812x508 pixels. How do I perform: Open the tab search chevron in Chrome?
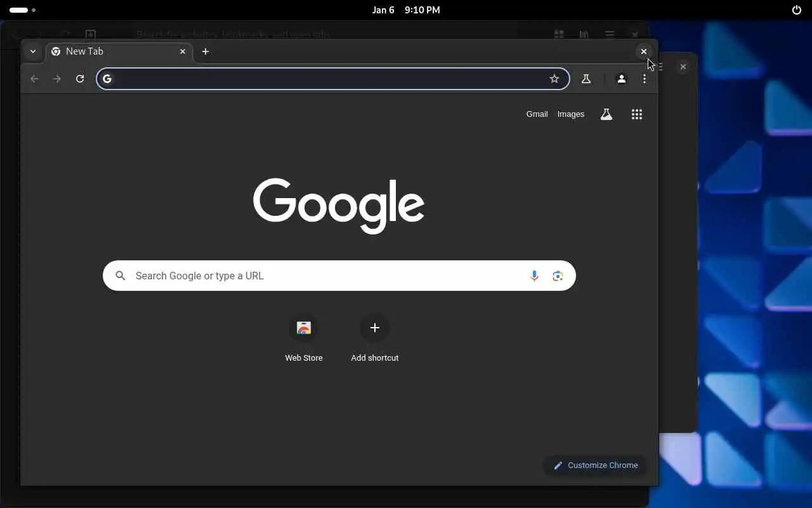[x=33, y=51]
